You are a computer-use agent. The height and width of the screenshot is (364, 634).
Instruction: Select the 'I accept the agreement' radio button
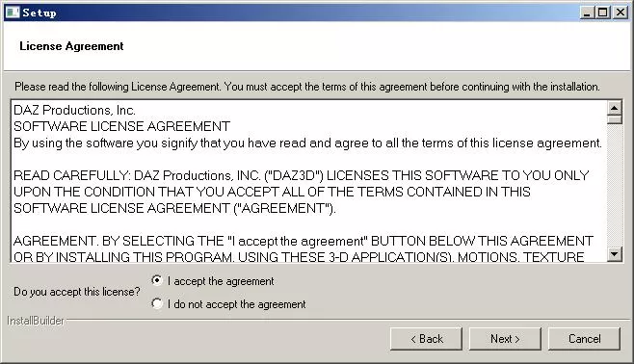(157, 280)
